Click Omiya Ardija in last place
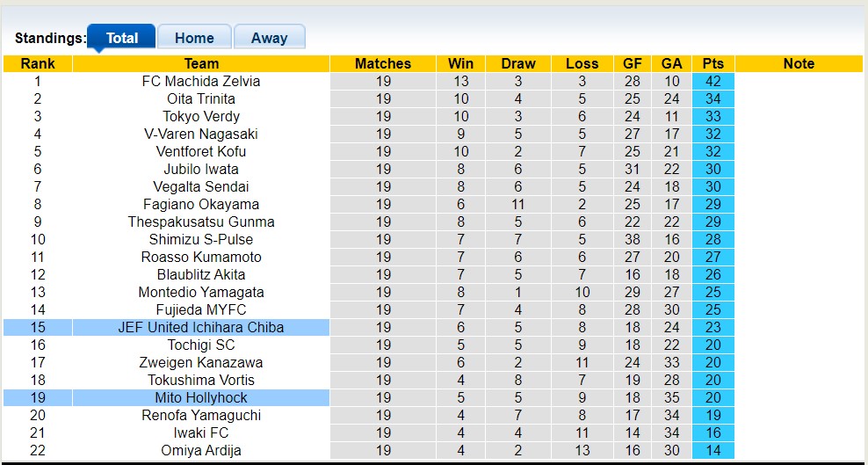868x465 pixels. pos(201,450)
